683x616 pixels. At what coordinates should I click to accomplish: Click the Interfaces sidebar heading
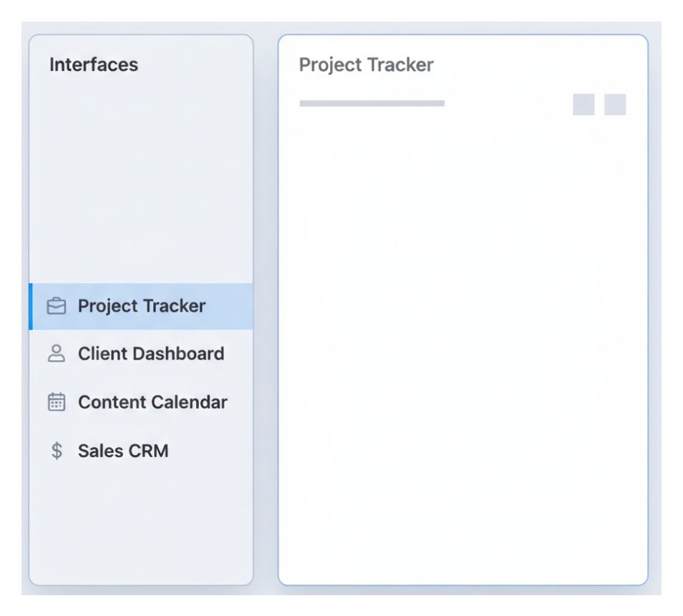click(x=94, y=64)
